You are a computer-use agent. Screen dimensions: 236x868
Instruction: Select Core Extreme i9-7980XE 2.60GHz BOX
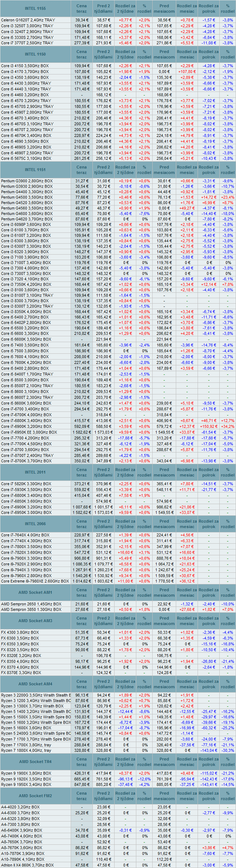35,581
